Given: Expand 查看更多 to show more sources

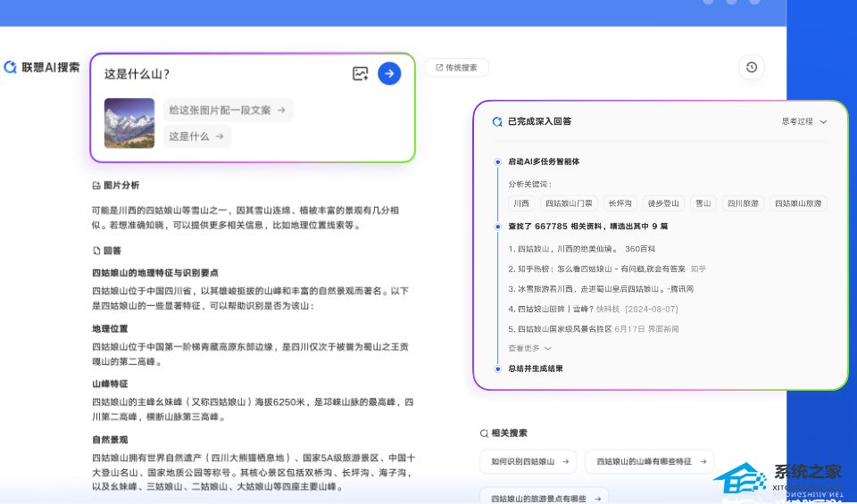Looking at the screenshot, I should tap(530, 348).
